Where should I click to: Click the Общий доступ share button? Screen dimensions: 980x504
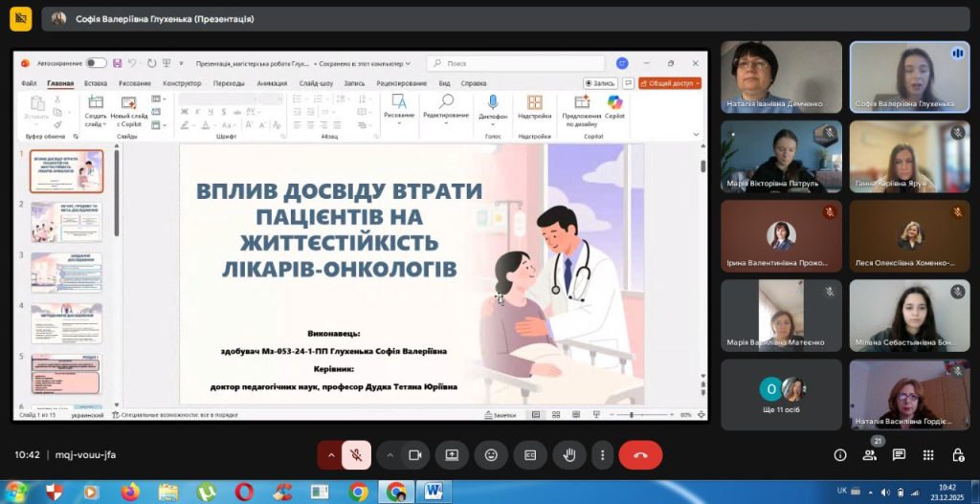tap(670, 83)
